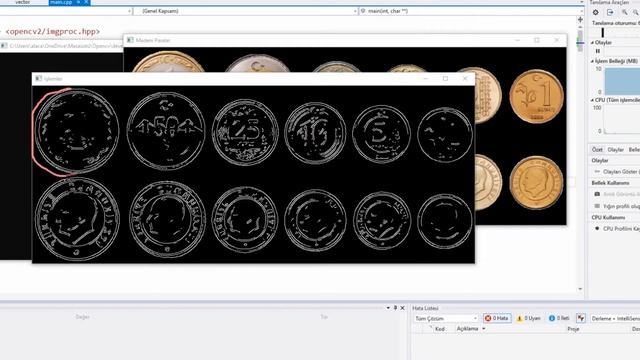
Task: Click the Hata Listesi panel title
Action: [x=425, y=308]
